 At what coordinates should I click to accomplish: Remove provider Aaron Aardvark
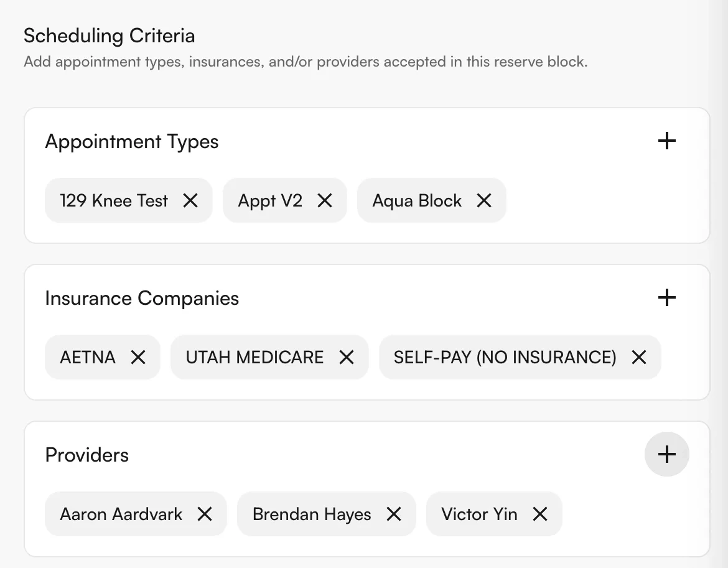pyautogui.click(x=204, y=514)
